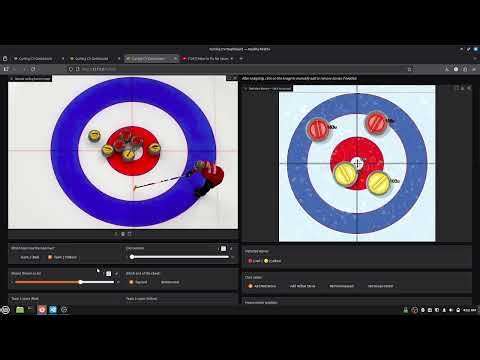Screen dimensions: 480x360
Task: Close the active third browser tab
Action: (175, 59)
